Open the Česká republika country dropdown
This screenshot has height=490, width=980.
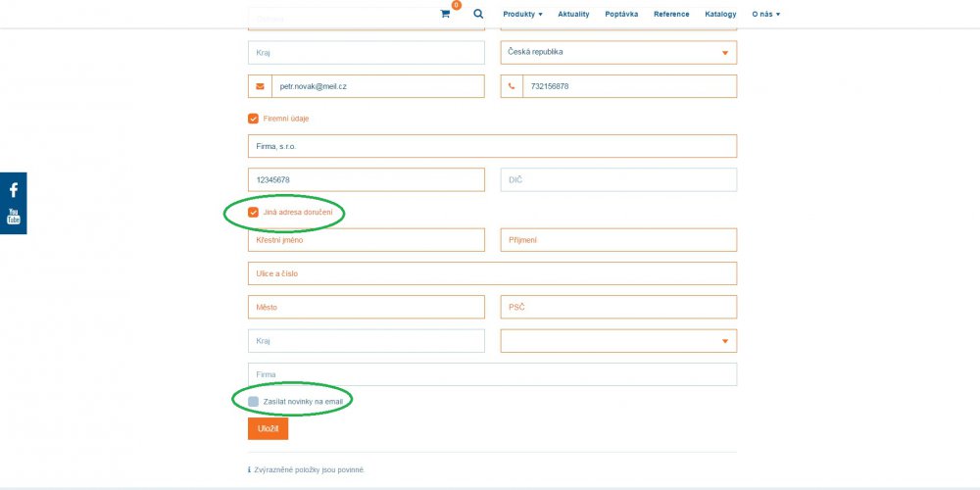(x=618, y=53)
